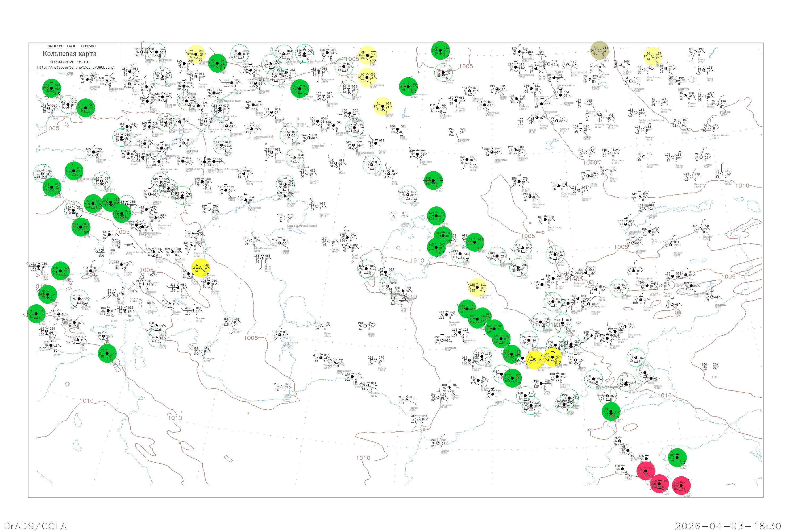This screenshot has width=798, height=532.
Task: Click the Zherdevka 34047 dashed green circle
Action: pos(162,76)
